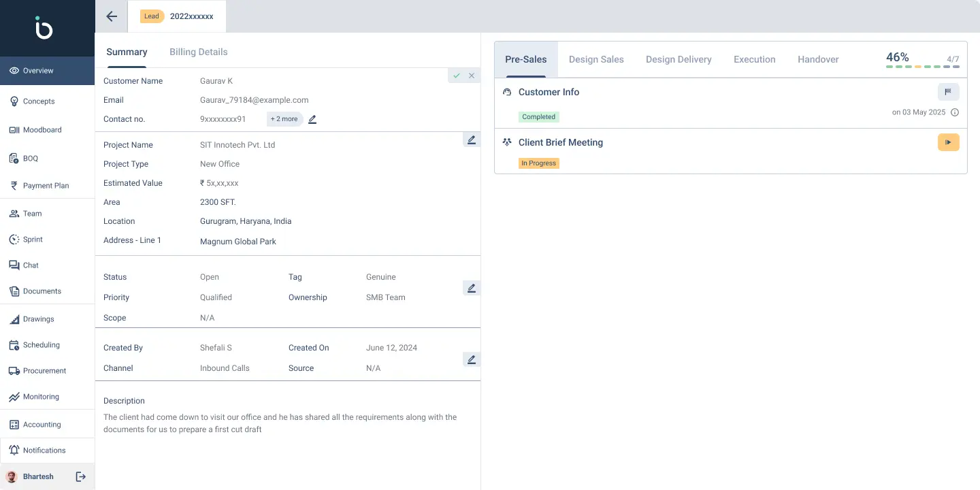Click the back arrow icon
980x490 pixels.
[112, 16]
